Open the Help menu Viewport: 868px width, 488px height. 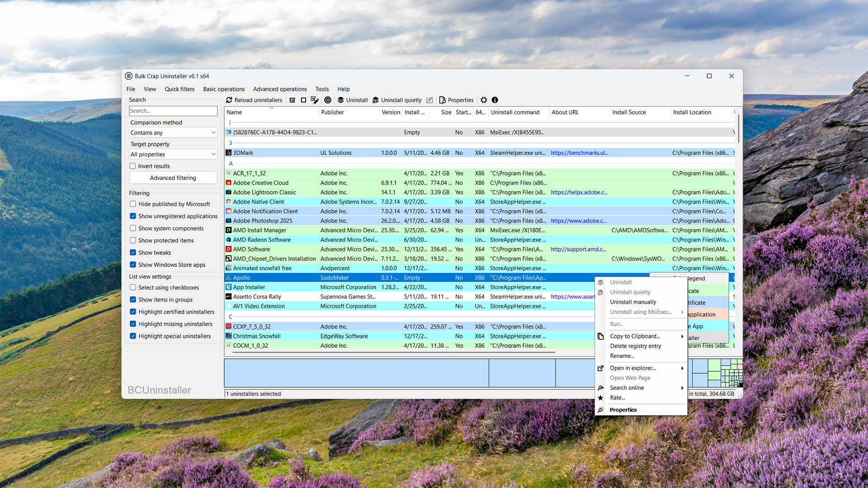point(344,89)
